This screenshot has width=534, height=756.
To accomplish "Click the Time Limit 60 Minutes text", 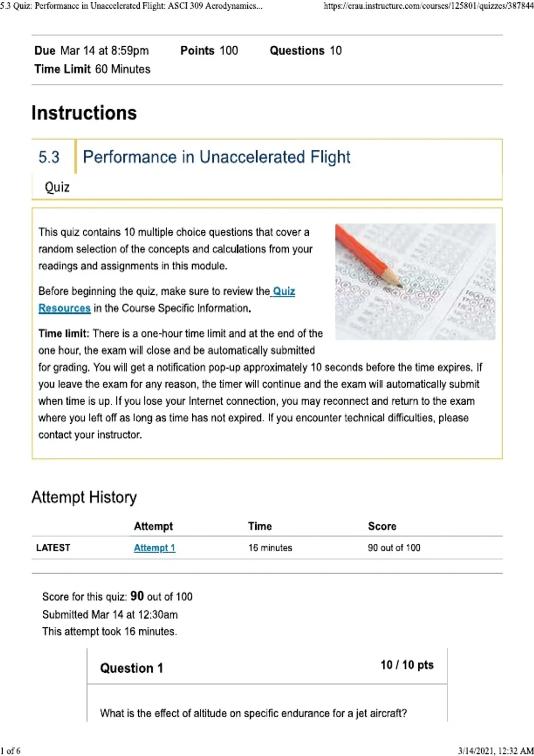I will click(x=93, y=69).
